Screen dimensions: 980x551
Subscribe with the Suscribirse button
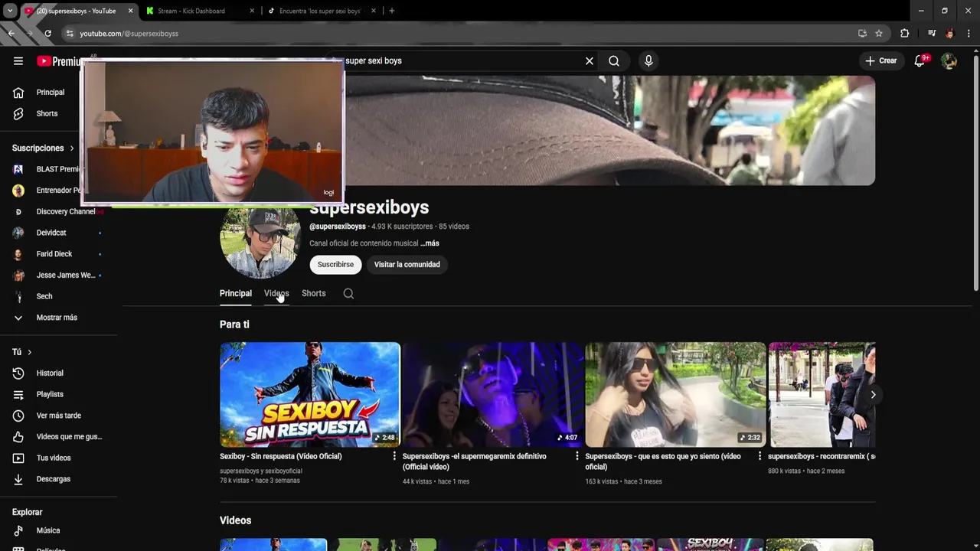click(335, 265)
